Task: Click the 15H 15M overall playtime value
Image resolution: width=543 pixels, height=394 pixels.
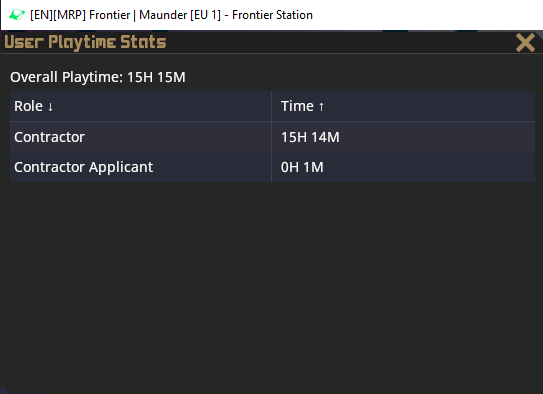Action: 156,77
